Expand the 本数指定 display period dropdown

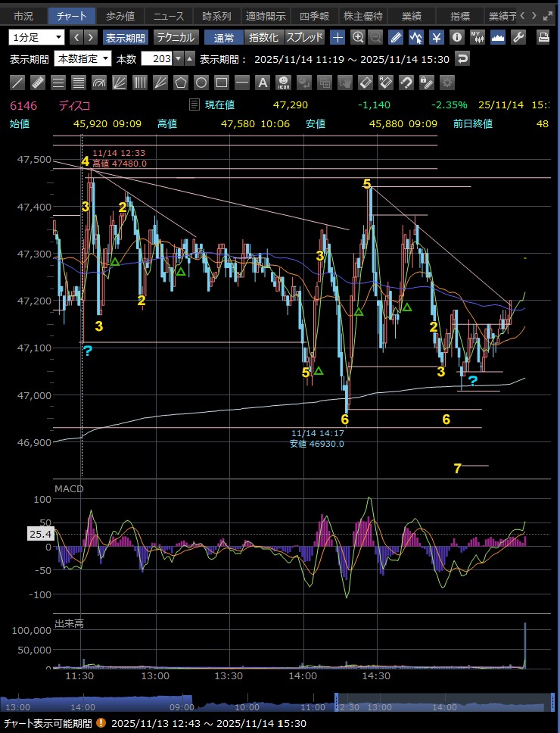[x=83, y=58]
